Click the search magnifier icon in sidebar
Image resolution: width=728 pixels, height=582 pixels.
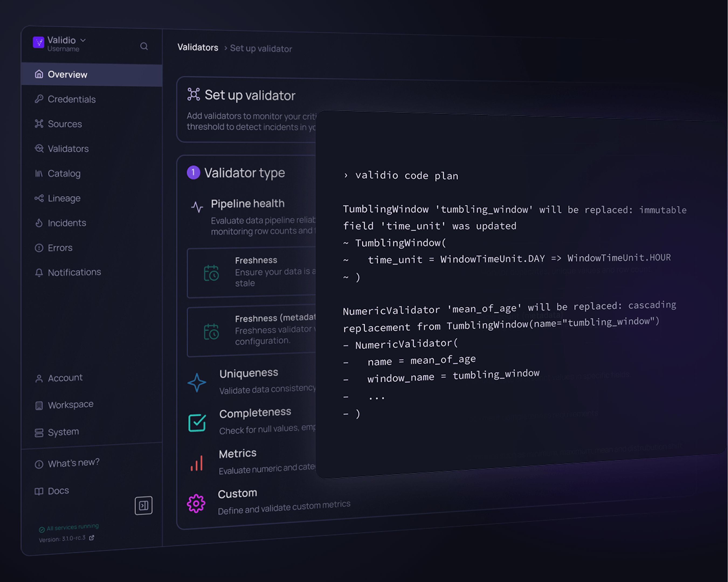144,46
